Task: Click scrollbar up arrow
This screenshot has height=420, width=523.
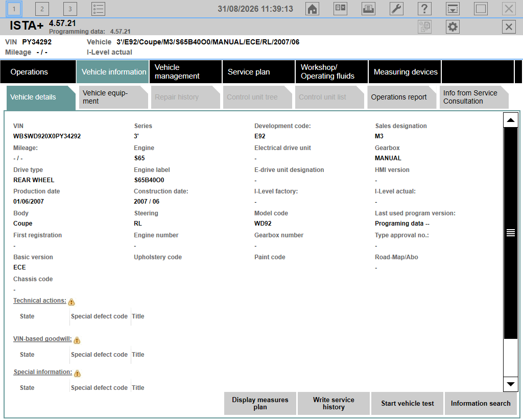Action: (510, 120)
